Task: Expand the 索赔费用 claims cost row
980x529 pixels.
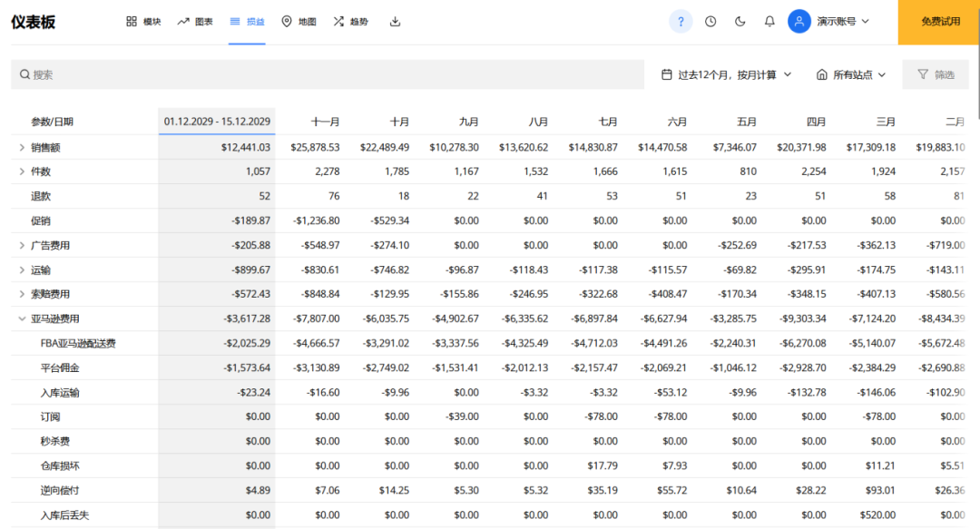Action: [x=22, y=294]
